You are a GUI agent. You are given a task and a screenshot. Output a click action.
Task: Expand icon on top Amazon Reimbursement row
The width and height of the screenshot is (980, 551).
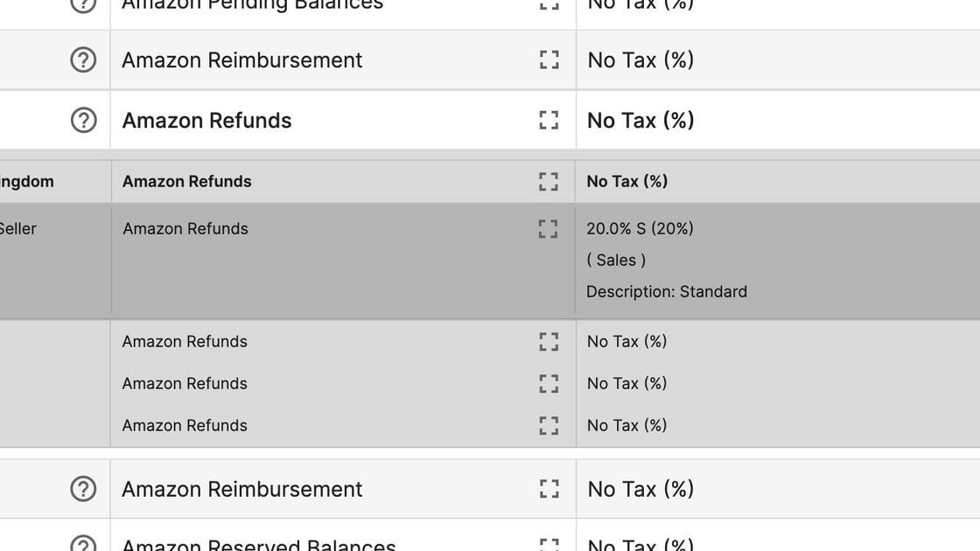(x=549, y=60)
